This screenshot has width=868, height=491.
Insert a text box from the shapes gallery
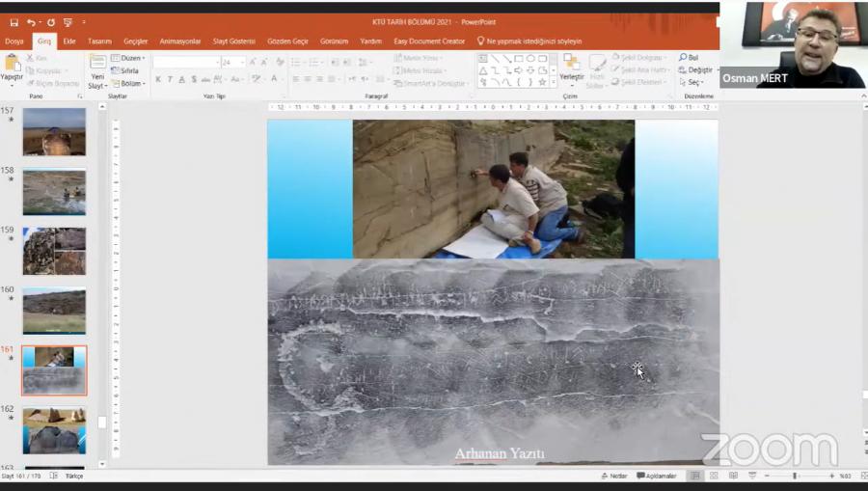(x=483, y=58)
